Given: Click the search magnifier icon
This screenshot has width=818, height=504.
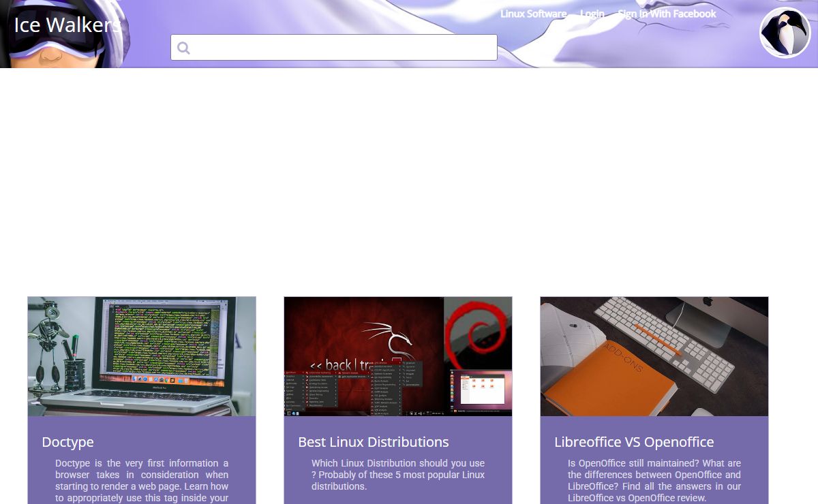Looking at the screenshot, I should (x=183, y=48).
